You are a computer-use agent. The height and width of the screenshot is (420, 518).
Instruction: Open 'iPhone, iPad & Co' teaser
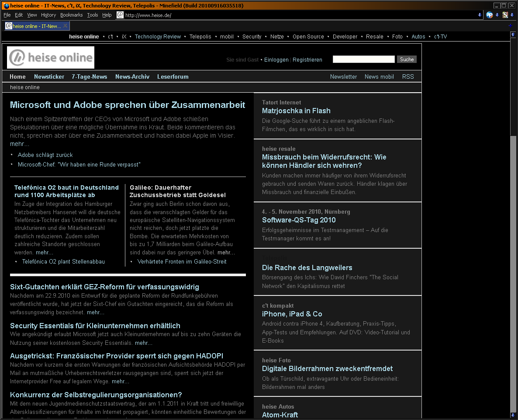[292, 314]
